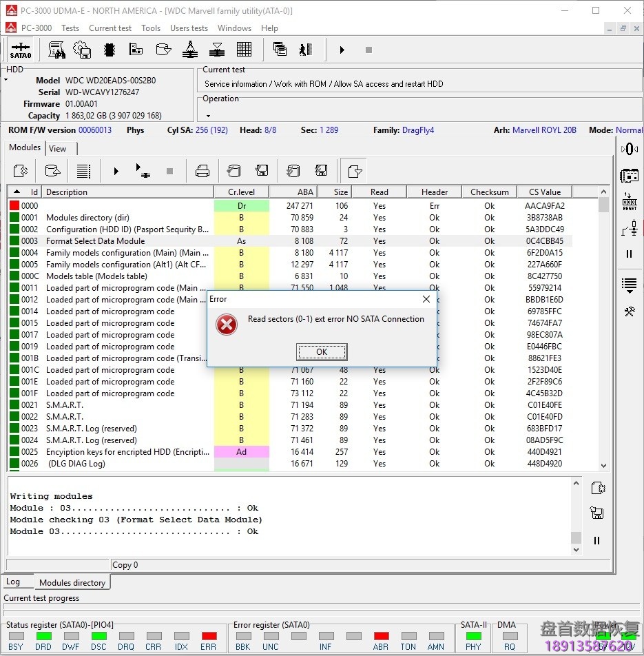The image size is (644, 656).
Task: Click the hammer and wrench tools icon
Action: tap(629, 311)
